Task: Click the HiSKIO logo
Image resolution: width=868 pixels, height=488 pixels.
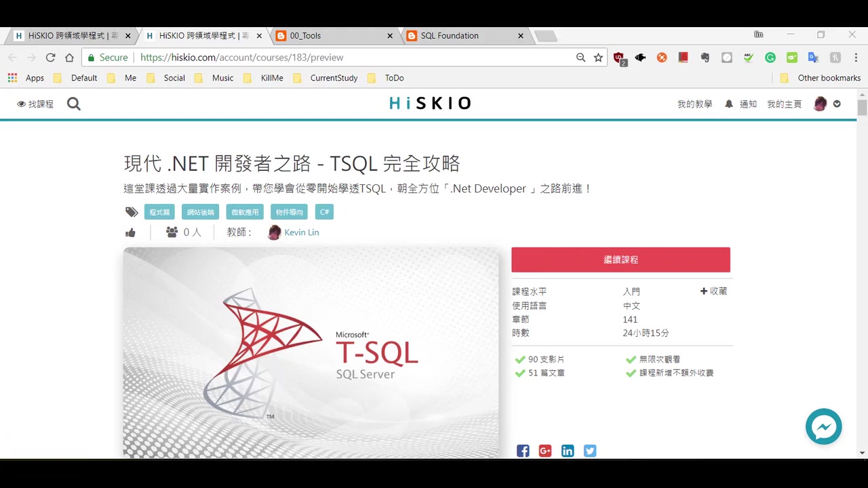Action: pos(430,103)
